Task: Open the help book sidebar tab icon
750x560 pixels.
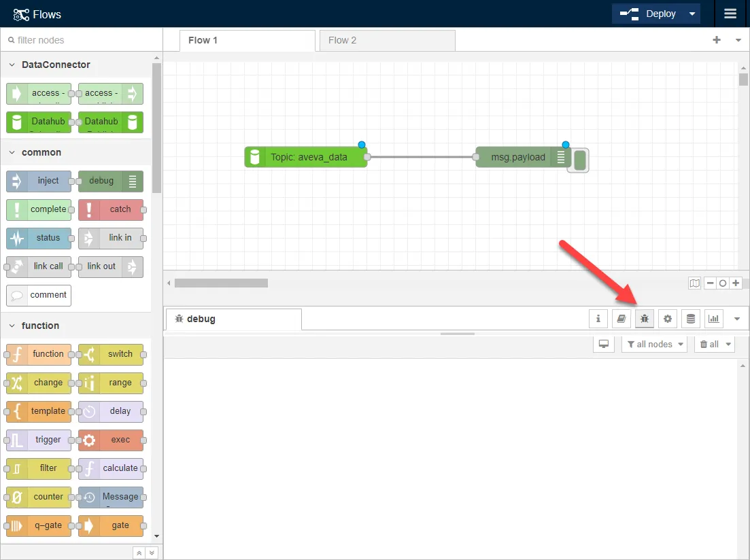Action: pos(621,319)
